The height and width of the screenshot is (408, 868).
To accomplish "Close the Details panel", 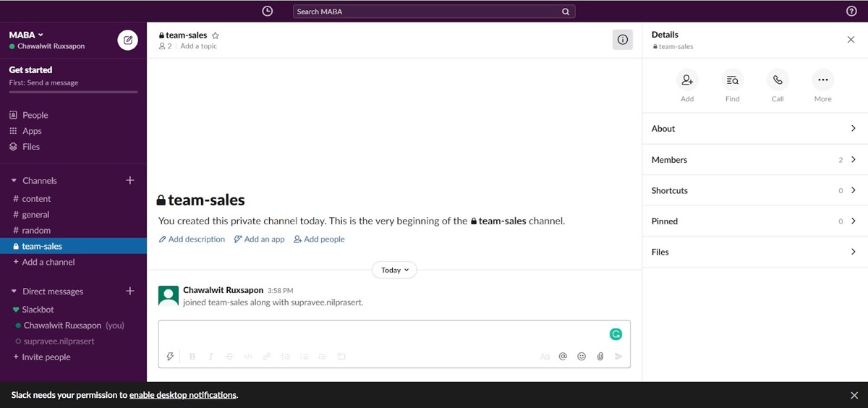I will 851,40.
